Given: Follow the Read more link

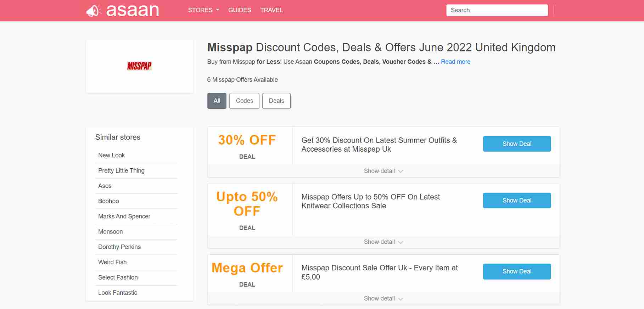Looking at the screenshot, I should pyautogui.click(x=455, y=62).
